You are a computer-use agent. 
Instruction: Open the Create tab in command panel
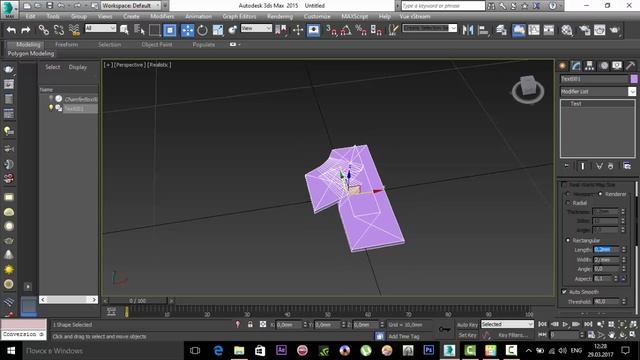[563, 66]
